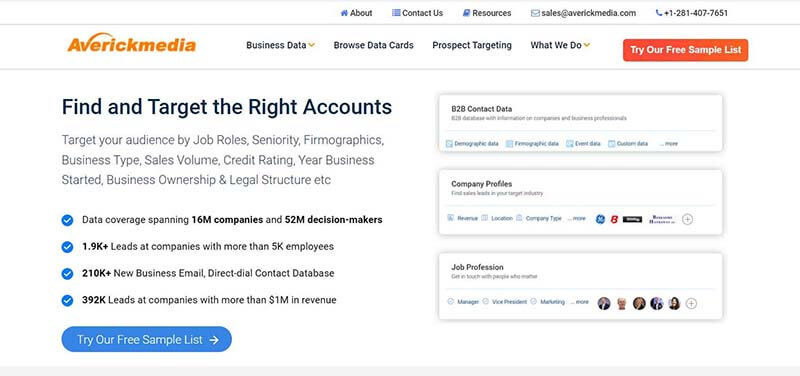This screenshot has width=800, height=376.
Task: Click orange Try Our Free Sample List button
Action: [x=685, y=50]
